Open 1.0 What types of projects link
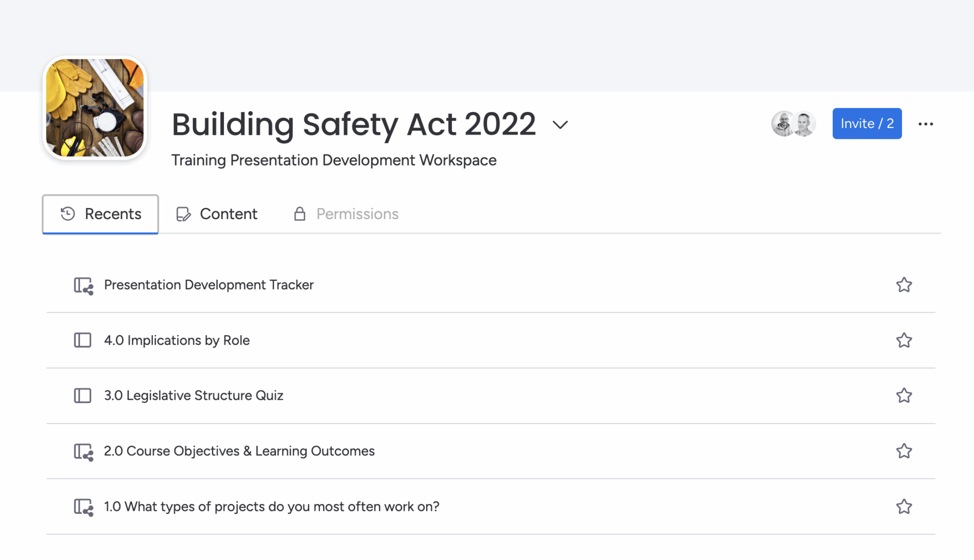The image size is (974, 560). click(x=271, y=506)
